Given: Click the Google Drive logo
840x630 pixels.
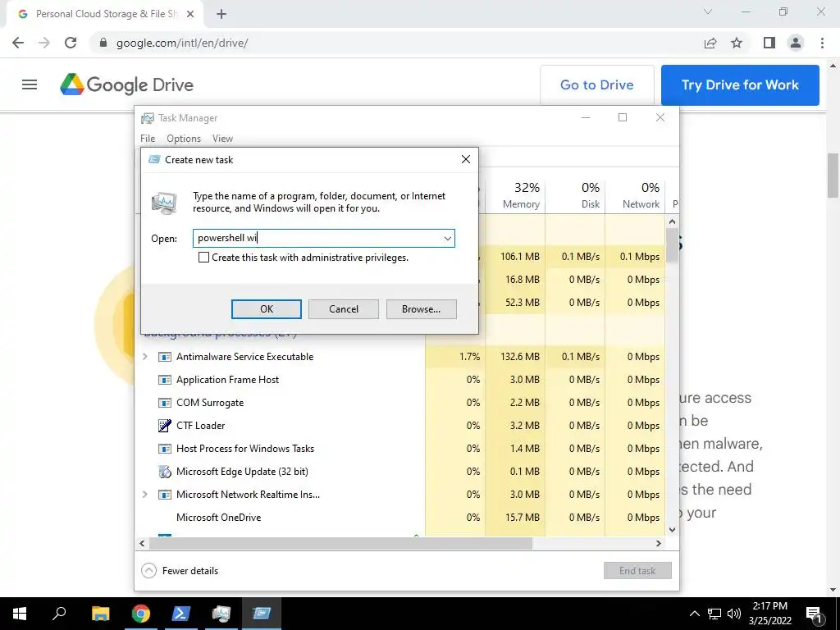Looking at the screenshot, I should click(x=126, y=84).
